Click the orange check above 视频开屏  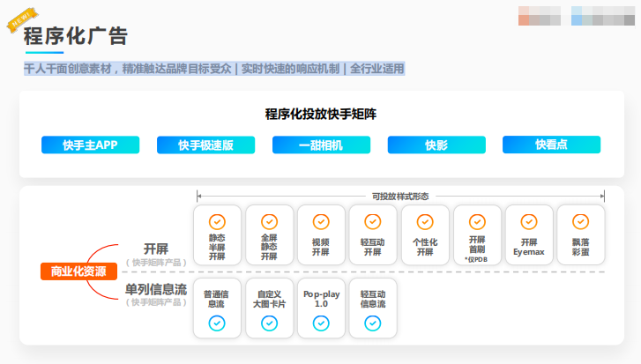point(321,222)
